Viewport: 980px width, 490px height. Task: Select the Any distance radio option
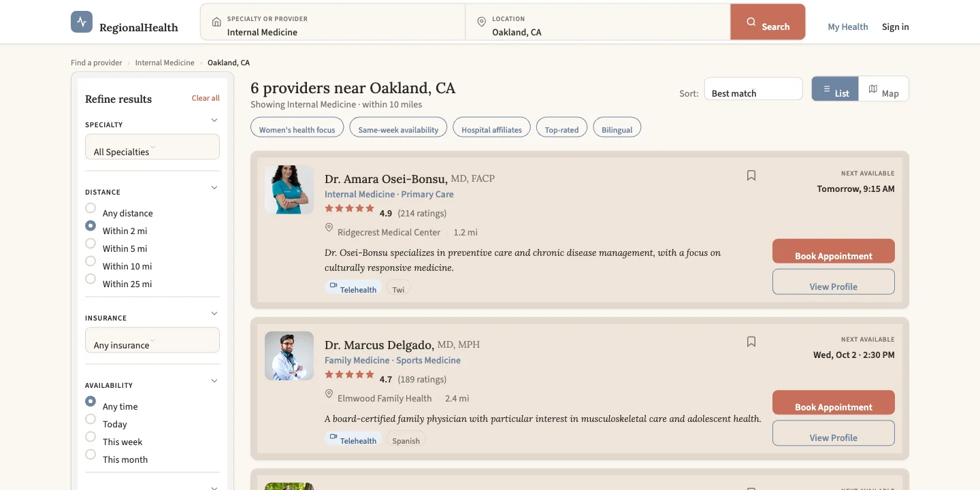point(91,208)
